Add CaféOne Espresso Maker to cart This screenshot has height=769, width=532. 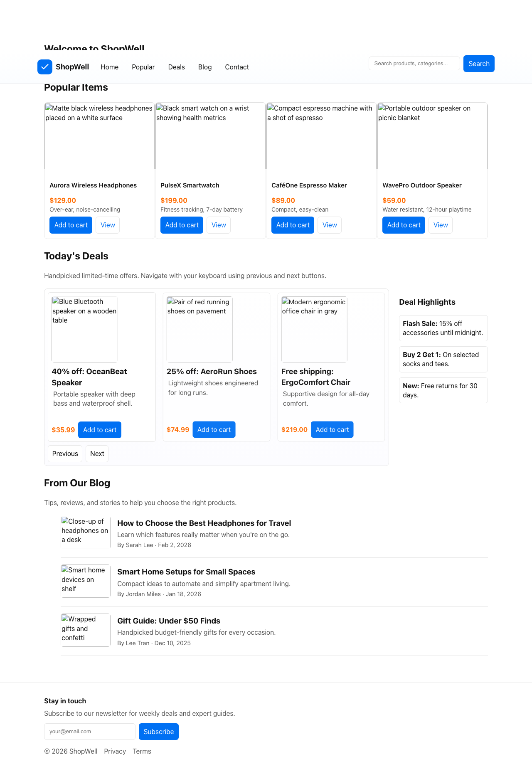tap(293, 225)
